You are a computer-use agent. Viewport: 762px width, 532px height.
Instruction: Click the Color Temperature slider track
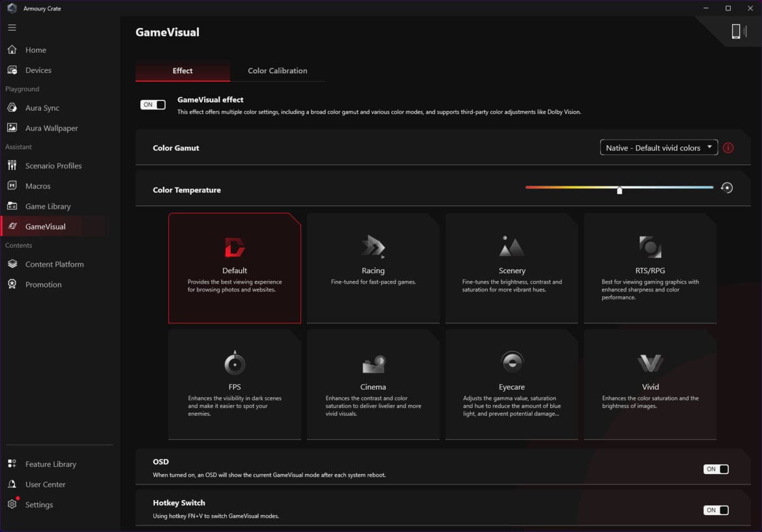[x=619, y=187]
